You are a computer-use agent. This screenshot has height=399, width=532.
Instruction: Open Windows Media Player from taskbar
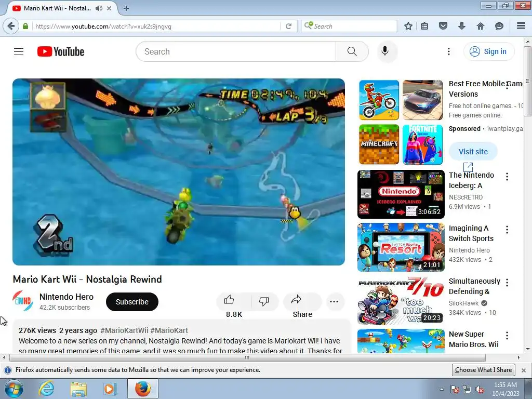(109, 389)
